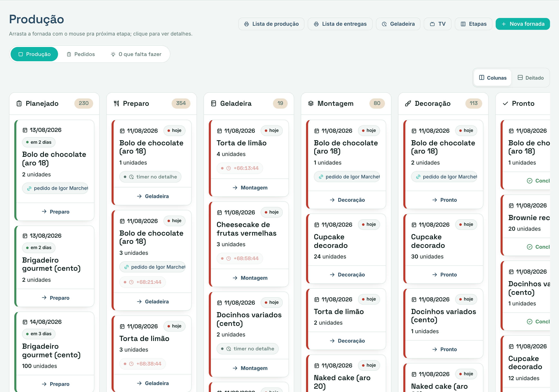Move Preparo Torta de limão to Geladeira

point(153,383)
